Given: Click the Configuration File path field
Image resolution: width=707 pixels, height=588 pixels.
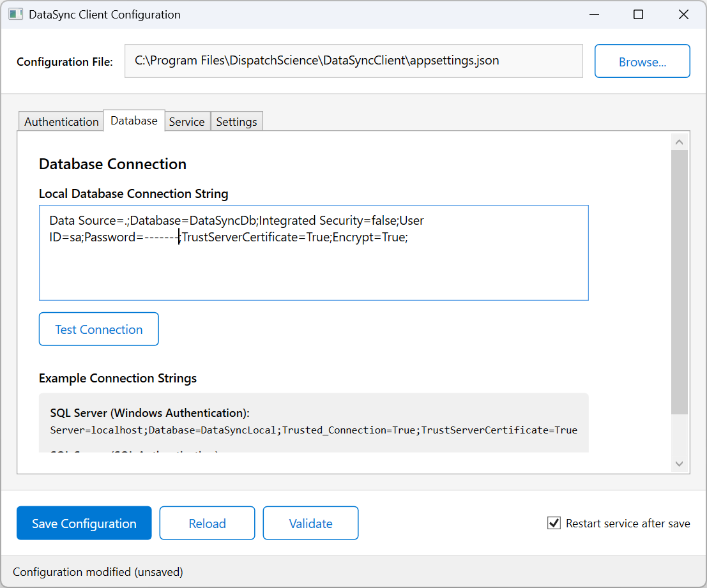Looking at the screenshot, I should (354, 61).
